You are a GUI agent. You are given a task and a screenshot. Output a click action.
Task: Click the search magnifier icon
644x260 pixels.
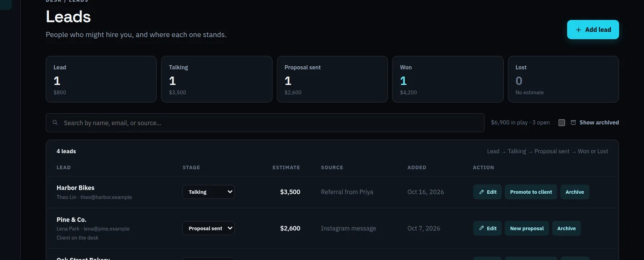pos(55,123)
